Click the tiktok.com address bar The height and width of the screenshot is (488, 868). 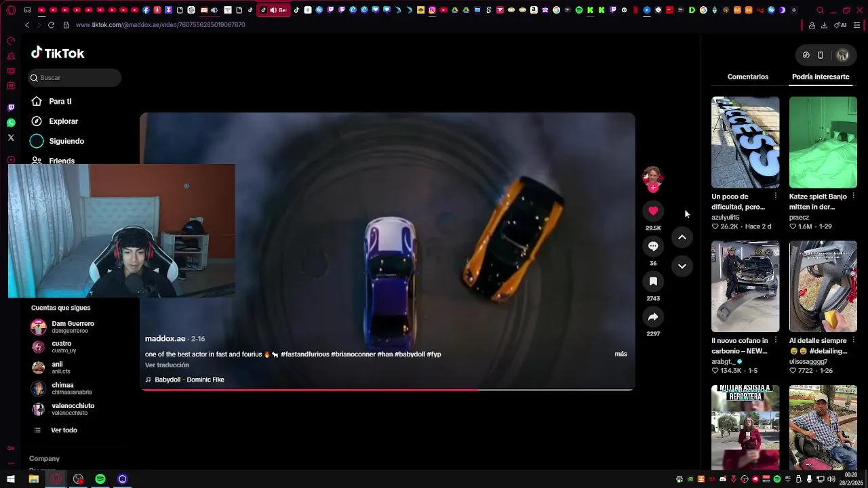[160, 25]
